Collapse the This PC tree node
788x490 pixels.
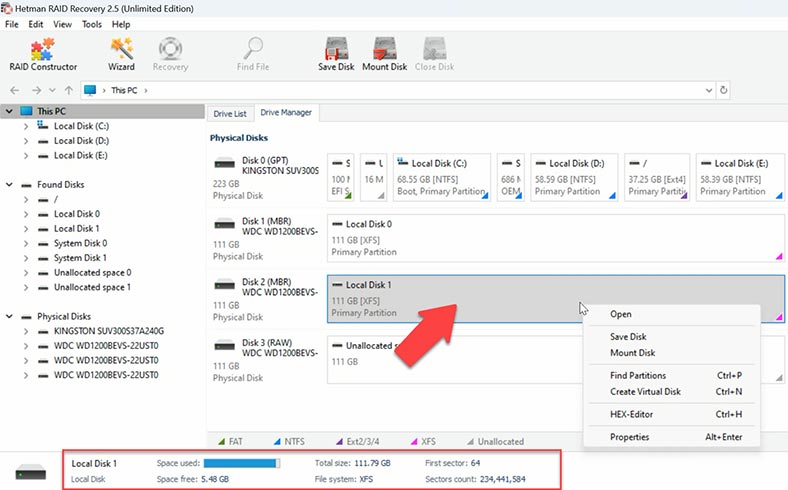[x=9, y=111]
